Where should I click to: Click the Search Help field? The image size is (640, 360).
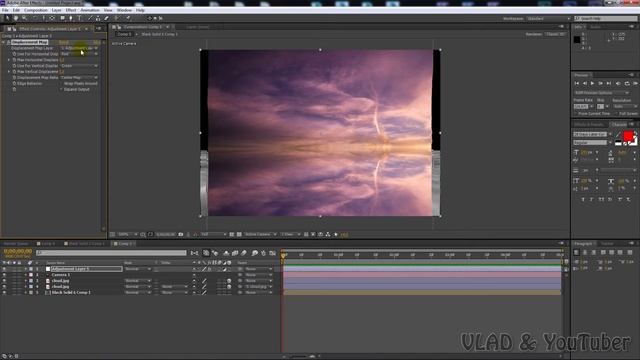point(605,19)
